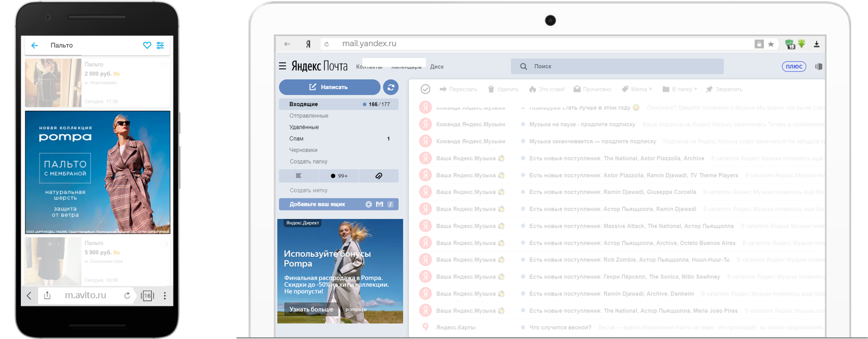Open the browser downloads icon
This screenshot has height=339, width=868.
[816, 44]
